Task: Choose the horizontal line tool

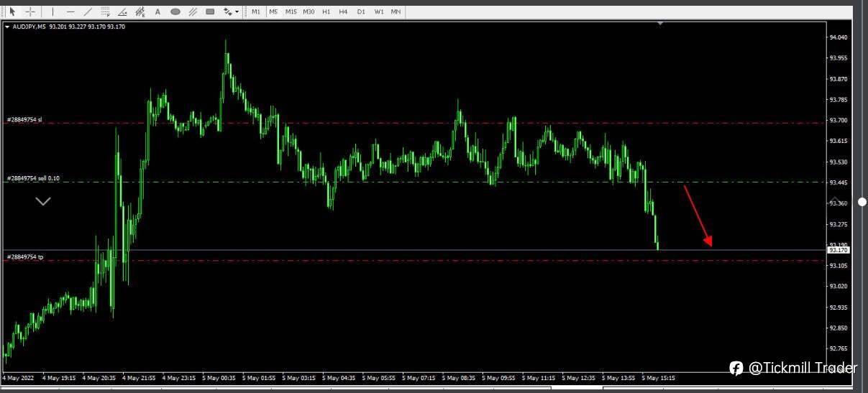Action: click(x=70, y=11)
